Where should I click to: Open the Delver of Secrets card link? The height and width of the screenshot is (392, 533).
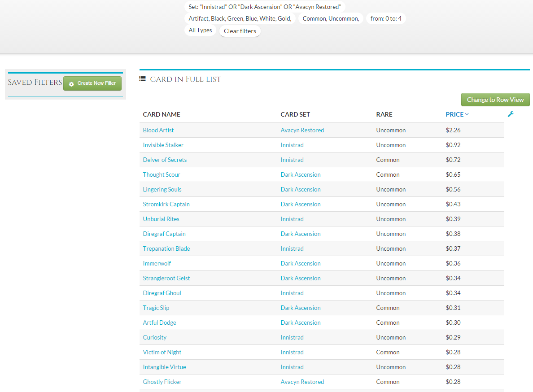click(x=165, y=160)
